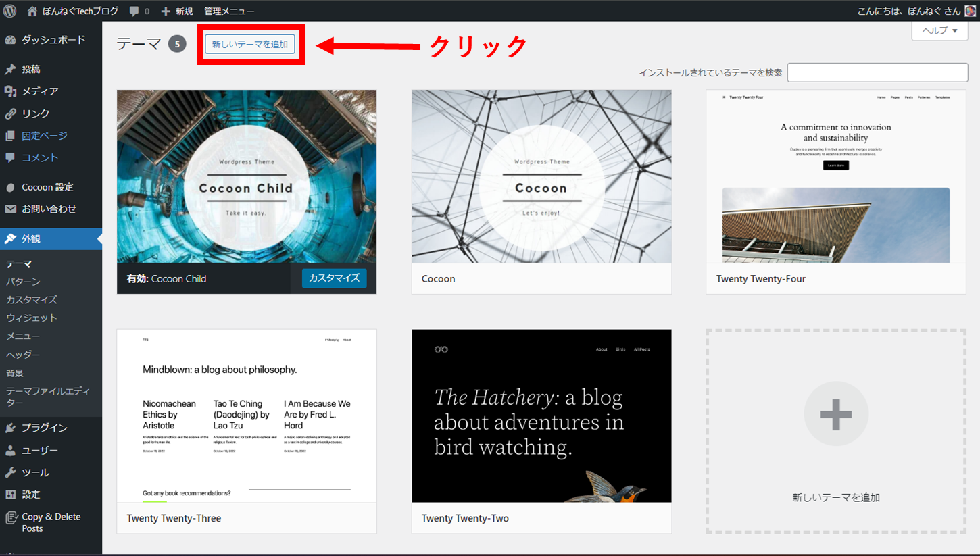
Task: Select the Cocoon Child theme thumbnail
Action: (x=247, y=176)
